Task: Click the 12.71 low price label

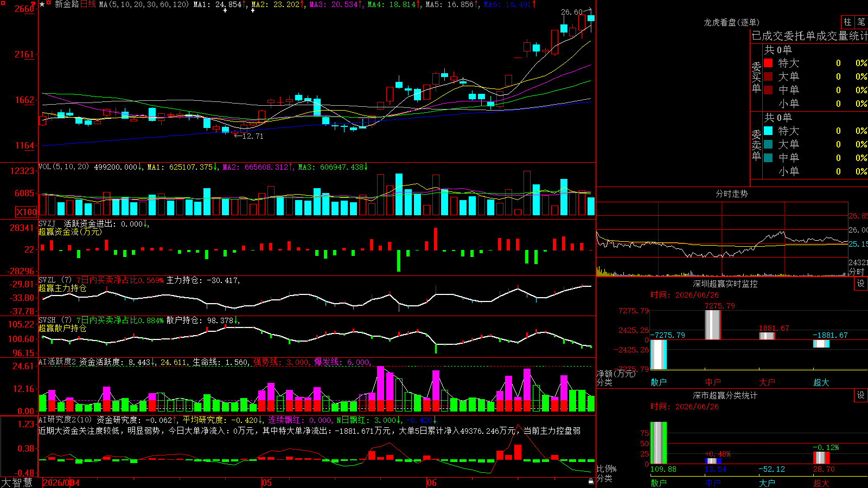Action: (x=252, y=136)
